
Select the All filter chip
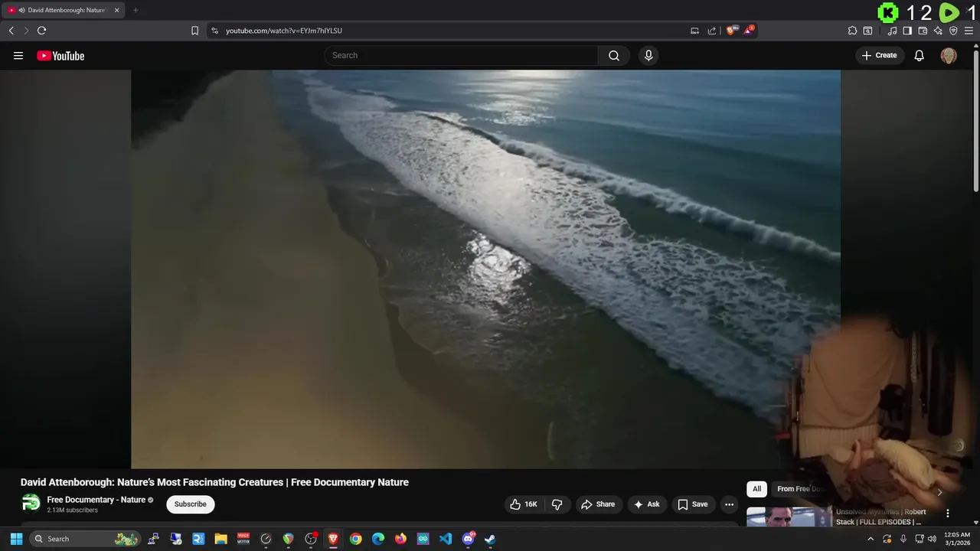(756, 489)
